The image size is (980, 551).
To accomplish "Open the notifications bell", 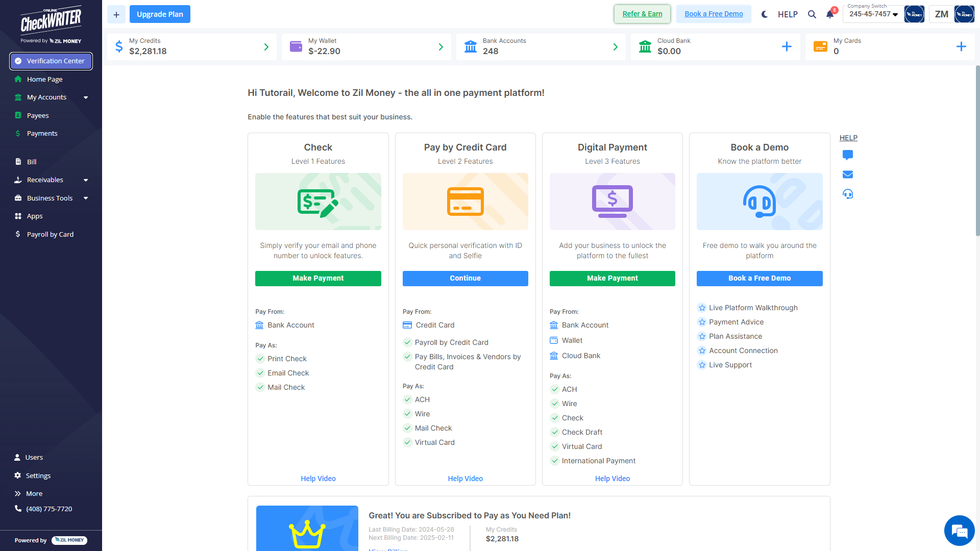I will point(829,14).
